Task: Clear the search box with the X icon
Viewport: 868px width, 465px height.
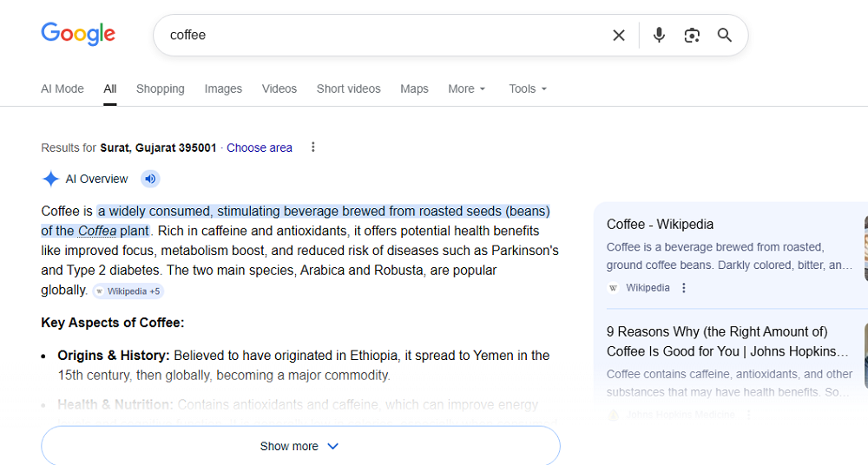Action: click(x=619, y=36)
